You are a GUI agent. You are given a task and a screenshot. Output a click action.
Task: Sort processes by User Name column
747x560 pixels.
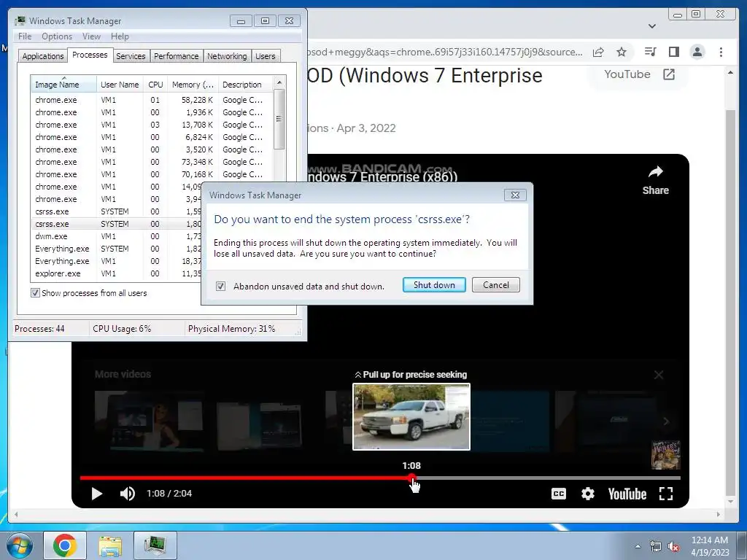(120, 85)
